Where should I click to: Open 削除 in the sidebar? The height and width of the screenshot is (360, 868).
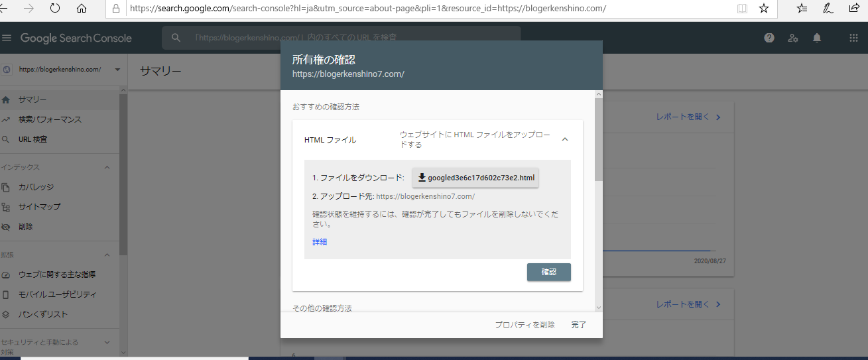click(x=60, y=227)
